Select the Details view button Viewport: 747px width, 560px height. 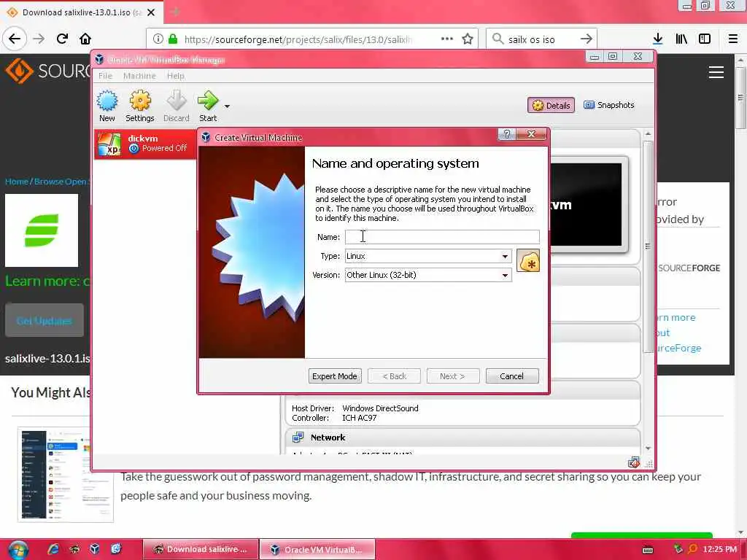click(551, 105)
